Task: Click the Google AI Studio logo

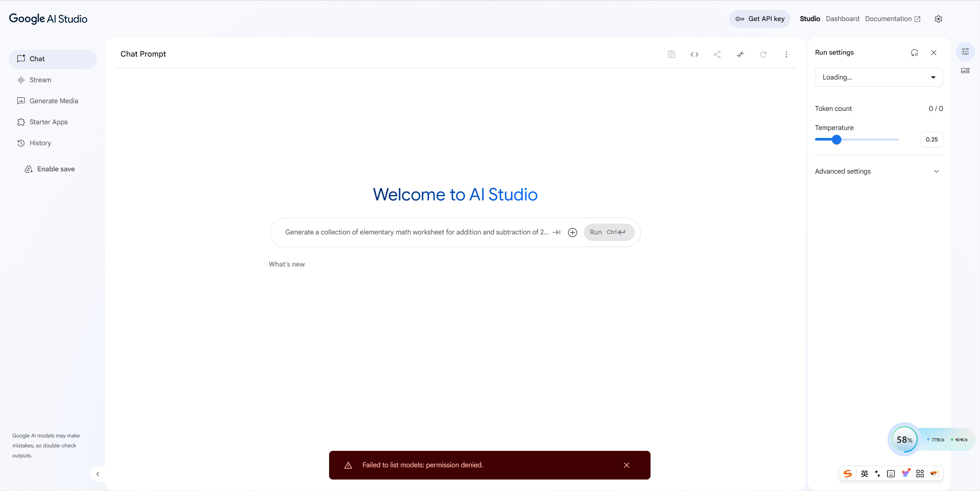Action: click(x=48, y=19)
